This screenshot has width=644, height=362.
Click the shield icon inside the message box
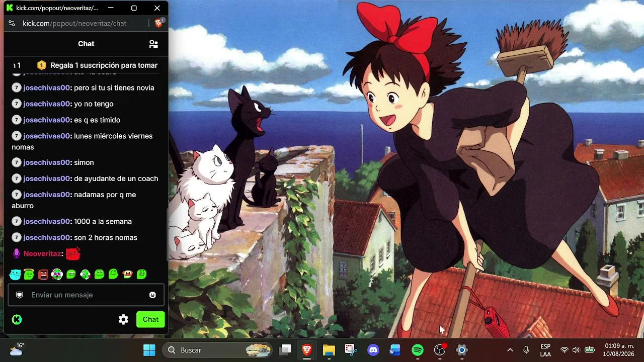(x=20, y=295)
